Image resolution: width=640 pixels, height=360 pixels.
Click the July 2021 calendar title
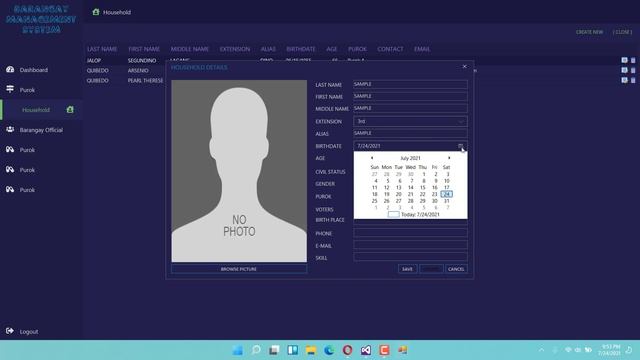[410, 158]
